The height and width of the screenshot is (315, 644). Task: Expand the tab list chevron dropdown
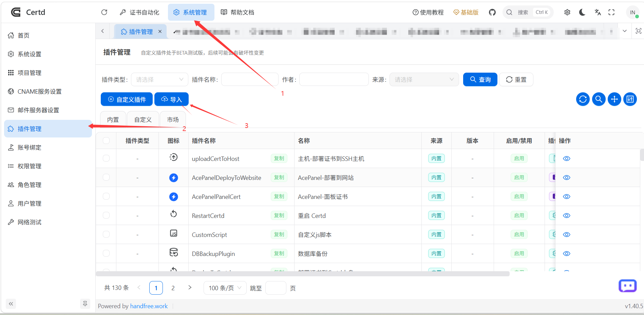click(x=625, y=31)
